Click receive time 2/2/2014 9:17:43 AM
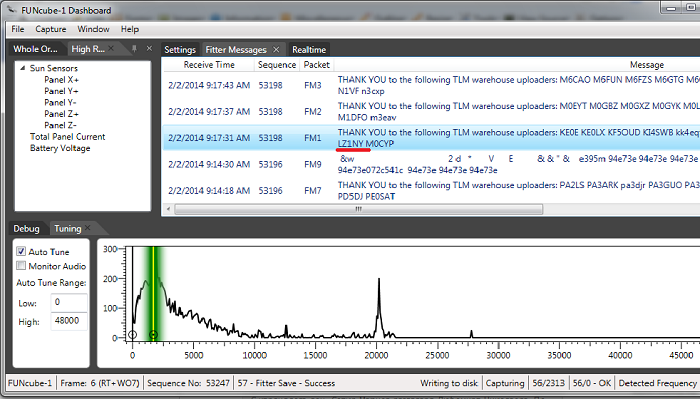 pos(209,85)
